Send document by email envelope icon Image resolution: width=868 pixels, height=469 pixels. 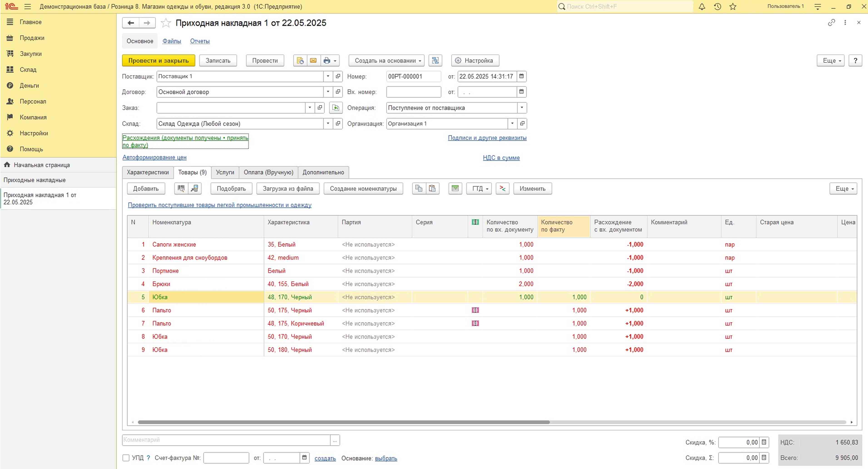coord(313,61)
